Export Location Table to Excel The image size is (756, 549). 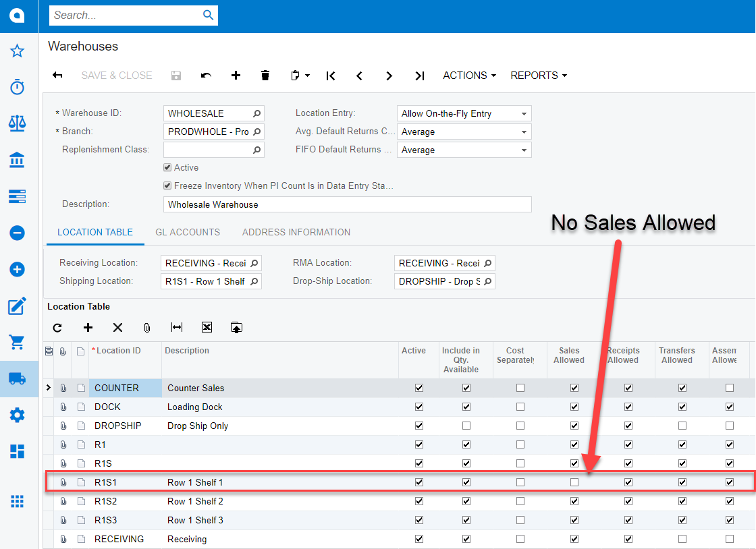coord(207,328)
